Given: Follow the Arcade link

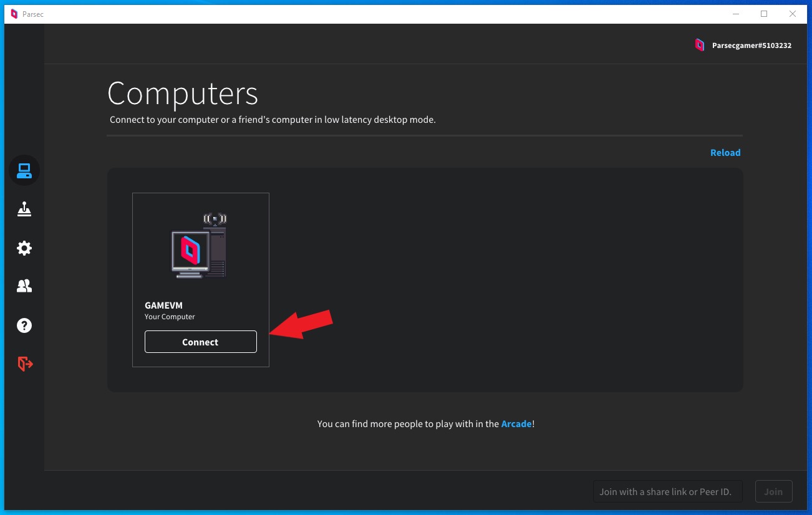Looking at the screenshot, I should tap(516, 423).
